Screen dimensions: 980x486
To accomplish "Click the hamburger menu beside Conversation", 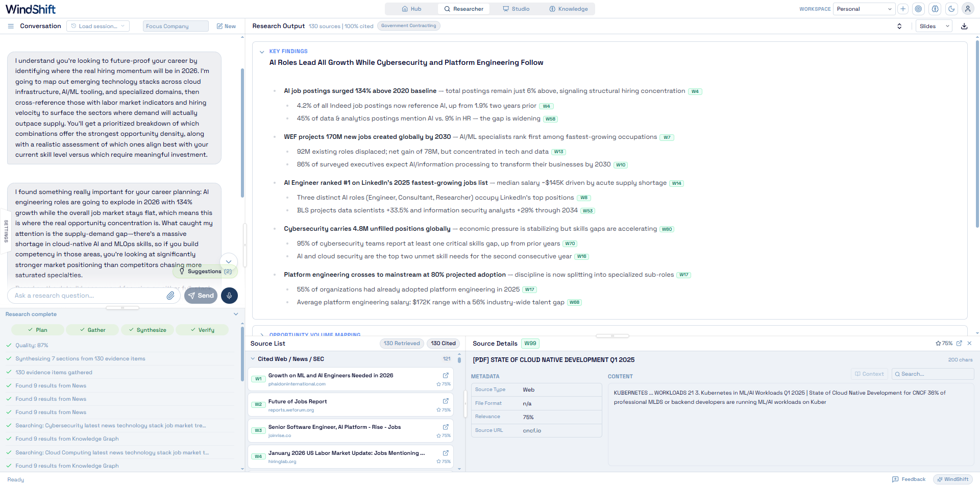I will 11,26.
